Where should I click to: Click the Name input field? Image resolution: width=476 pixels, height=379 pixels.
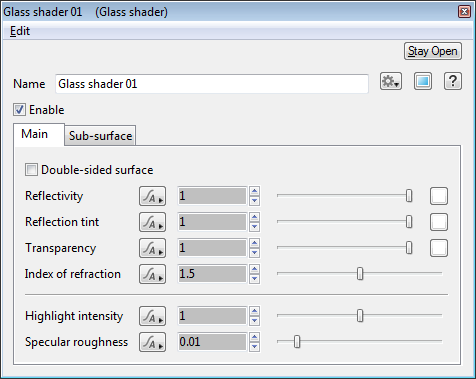[x=212, y=84]
